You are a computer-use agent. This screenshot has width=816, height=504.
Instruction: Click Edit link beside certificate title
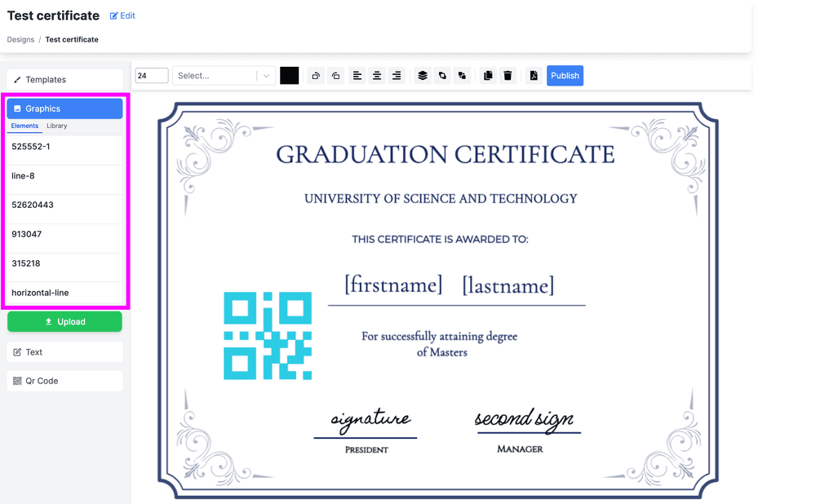(122, 15)
